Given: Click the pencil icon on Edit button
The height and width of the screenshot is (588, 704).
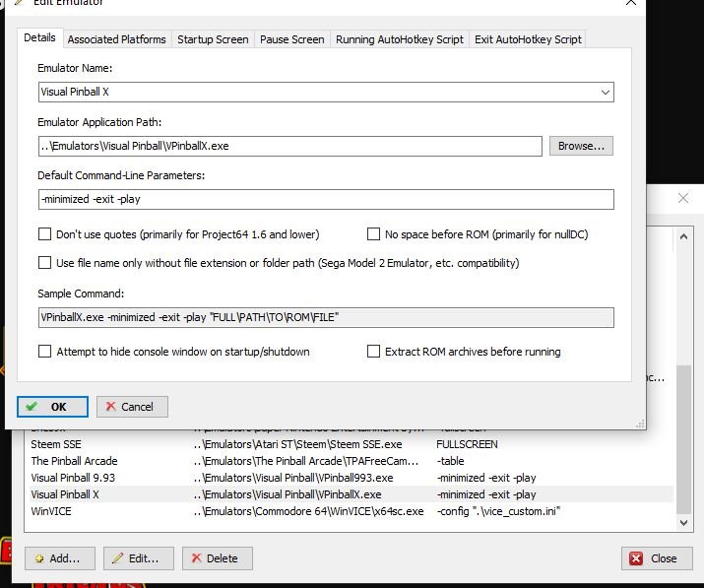Looking at the screenshot, I should pyautogui.click(x=117, y=558).
